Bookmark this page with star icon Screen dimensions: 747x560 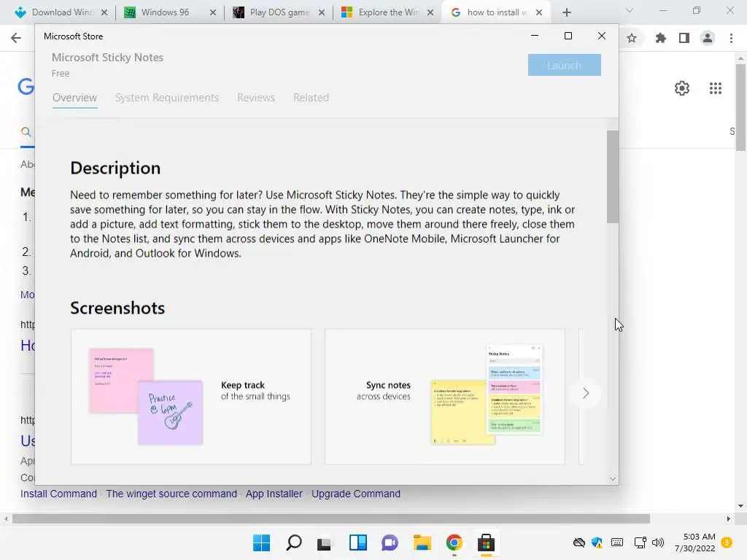(x=632, y=38)
